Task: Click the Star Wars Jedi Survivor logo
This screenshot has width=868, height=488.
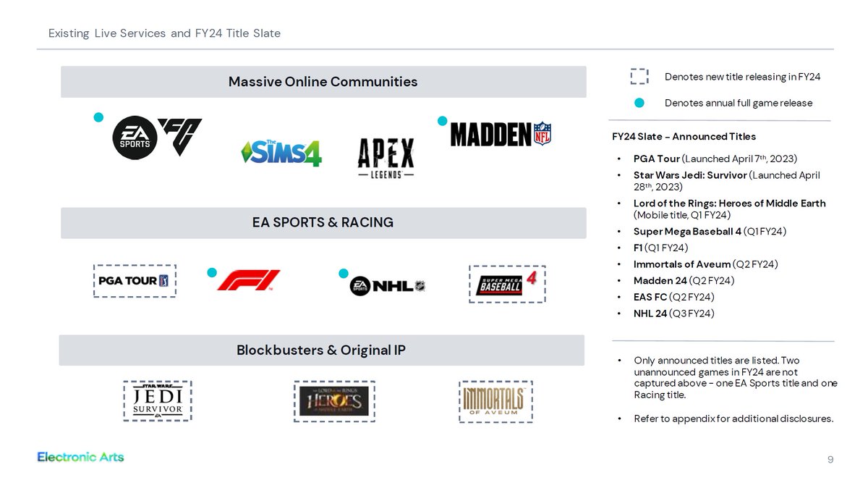Action: tap(157, 401)
